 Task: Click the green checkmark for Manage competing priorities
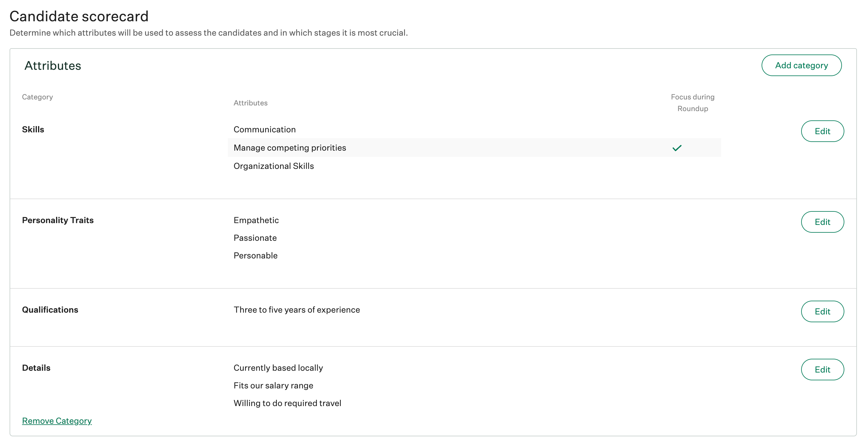pos(676,148)
